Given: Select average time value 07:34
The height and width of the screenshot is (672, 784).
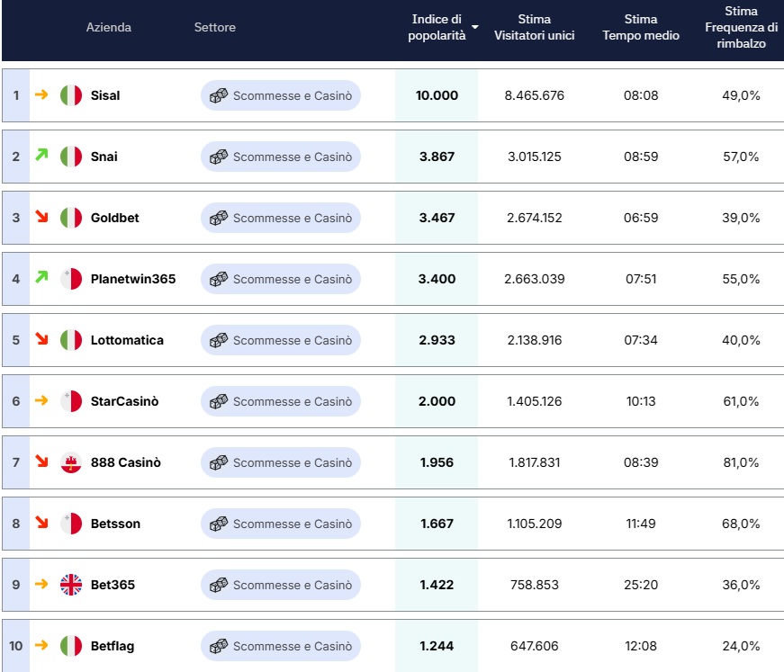Looking at the screenshot, I should (641, 340).
